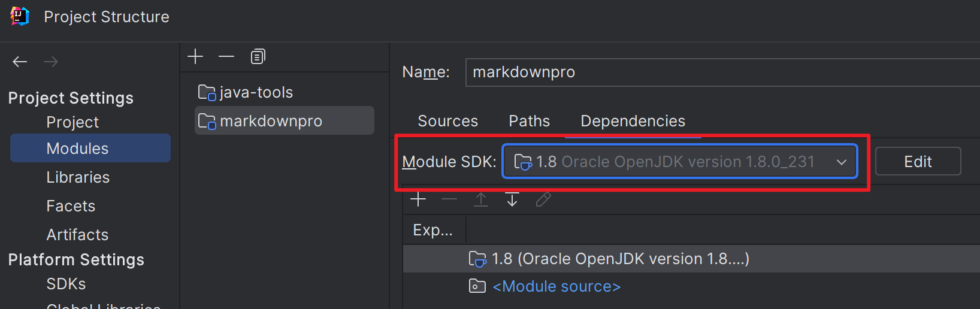This screenshot has height=309, width=980.
Task: Move dependency up with up arrow
Action: [x=481, y=199]
